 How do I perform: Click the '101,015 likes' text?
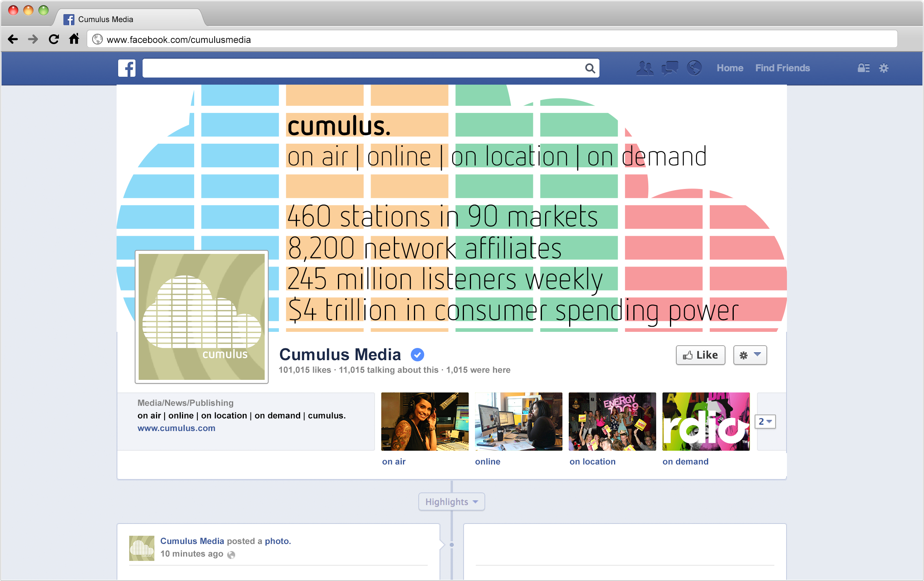[x=305, y=370]
